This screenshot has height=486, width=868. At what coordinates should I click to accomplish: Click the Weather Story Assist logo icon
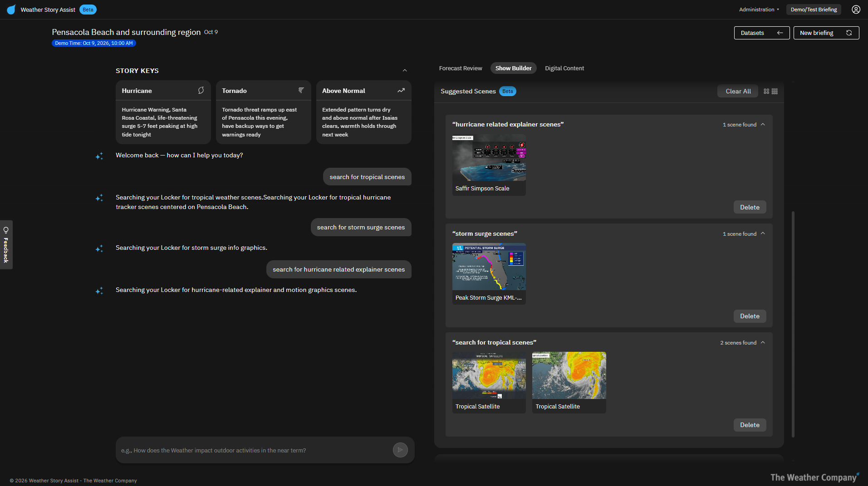click(11, 10)
